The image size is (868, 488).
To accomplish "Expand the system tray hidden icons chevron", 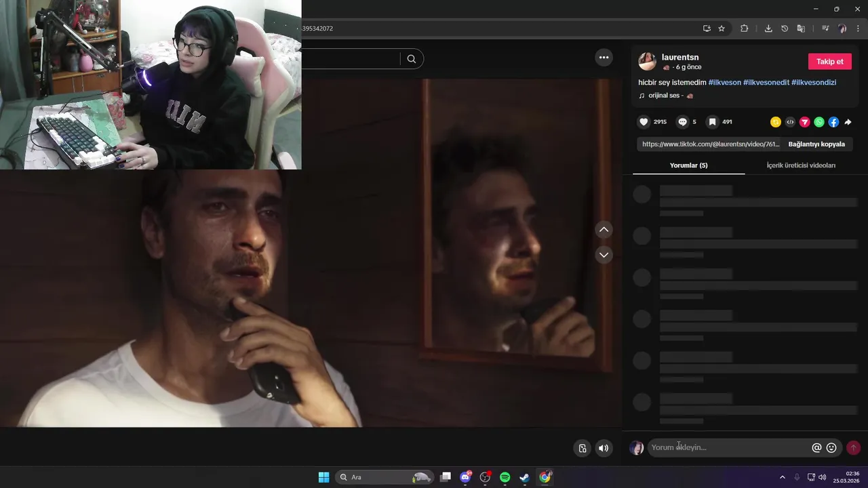I will pyautogui.click(x=782, y=477).
